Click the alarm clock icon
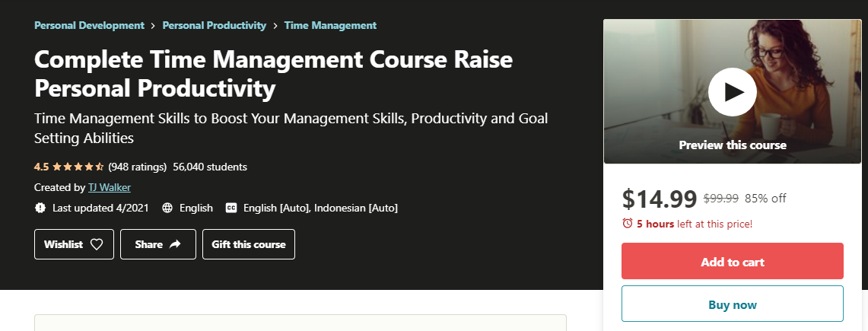This screenshot has width=868, height=331. [x=628, y=224]
